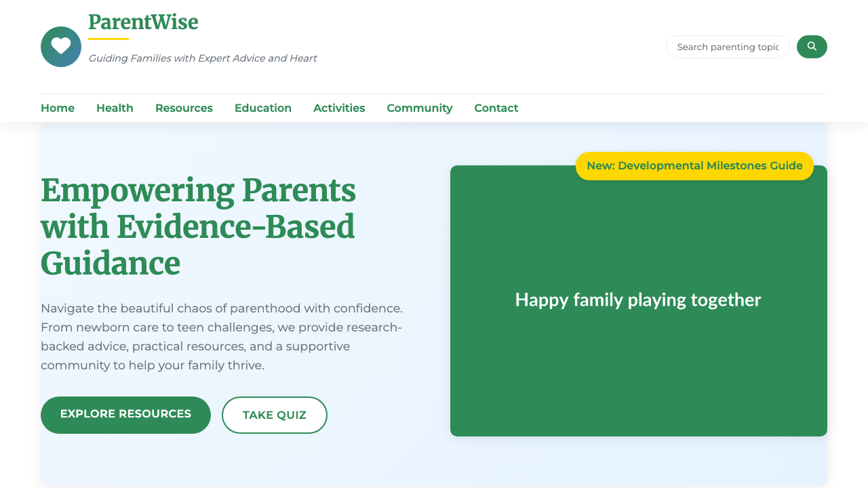Start the Take Quiz button
Viewport: 868px width, 488px height.
[x=275, y=415]
